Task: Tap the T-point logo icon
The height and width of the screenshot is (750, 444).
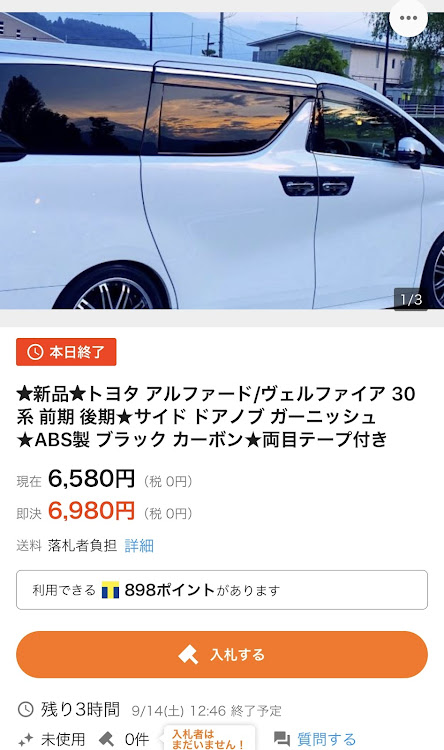Action: tap(110, 590)
